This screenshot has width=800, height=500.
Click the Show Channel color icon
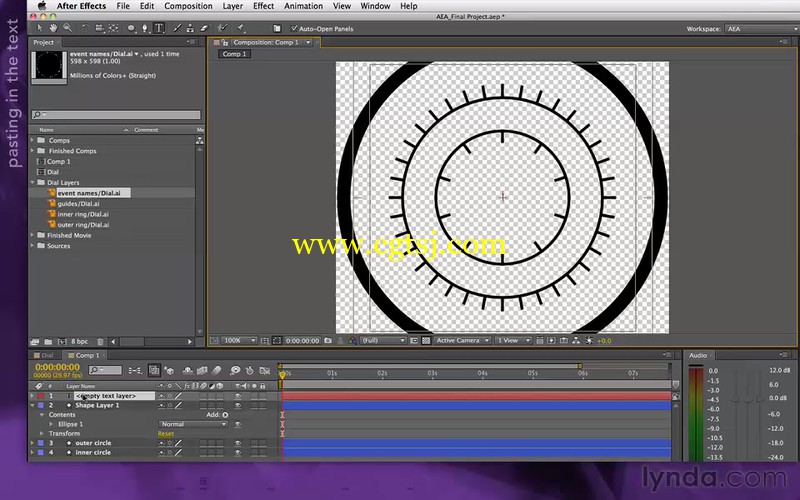(353, 340)
